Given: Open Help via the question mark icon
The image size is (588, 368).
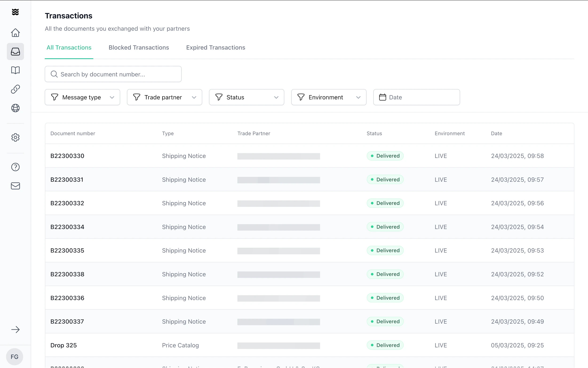Looking at the screenshot, I should (15, 167).
